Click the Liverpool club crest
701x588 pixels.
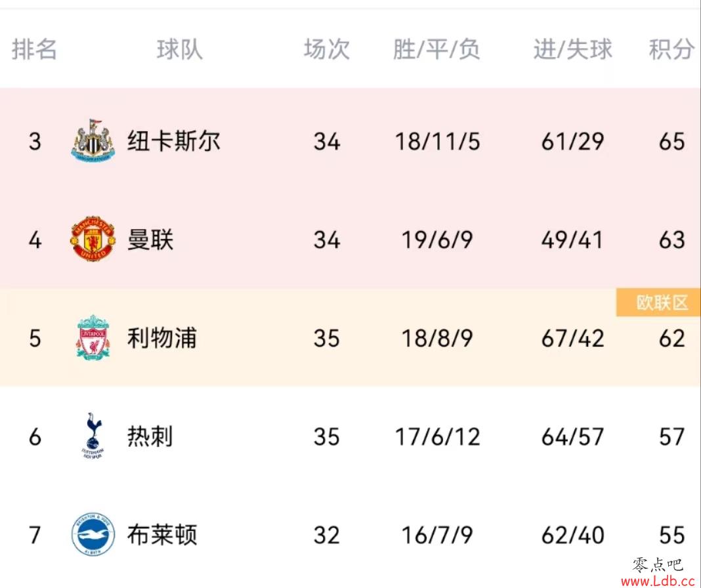pyautogui.click(x=93, y=337)
